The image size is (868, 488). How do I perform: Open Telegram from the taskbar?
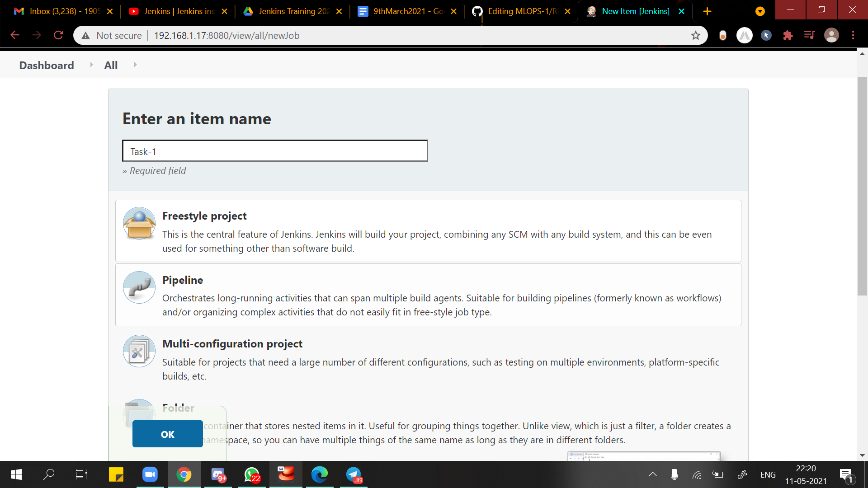[354, 474]
